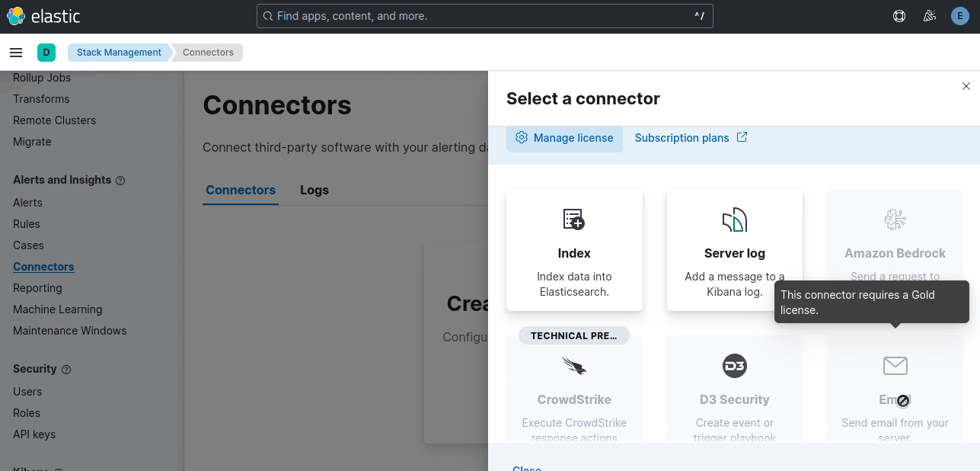
Task: Click the Index connector icon
Action: pos(574,219)
